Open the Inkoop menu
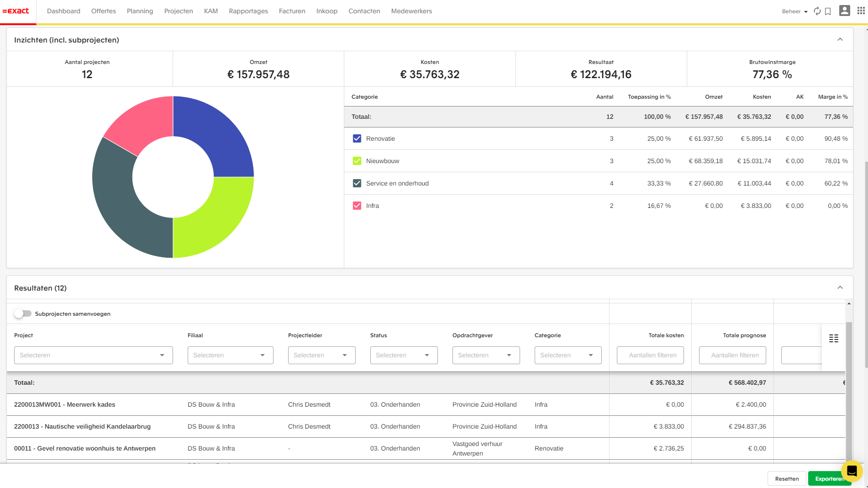The width and height of the screenshot is (868, 488). [327, 11]
